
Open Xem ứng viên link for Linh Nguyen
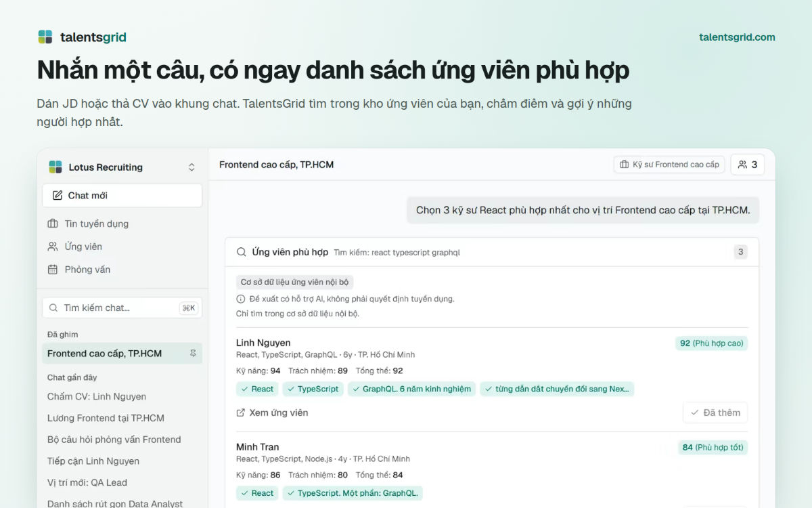(x=272, y=412)
